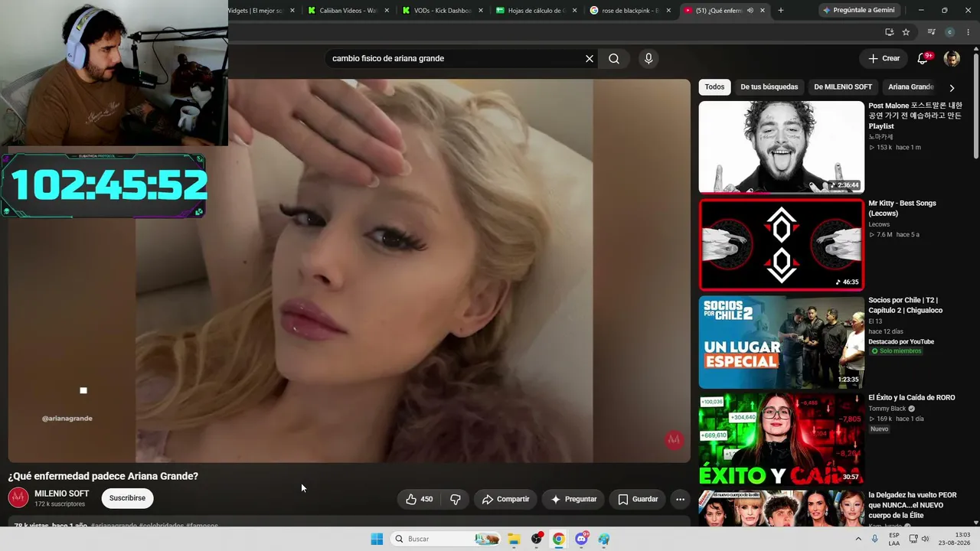Open Socios por Chile video thumbnail
The width and height of the screenshot is (980, 551).
781,342
